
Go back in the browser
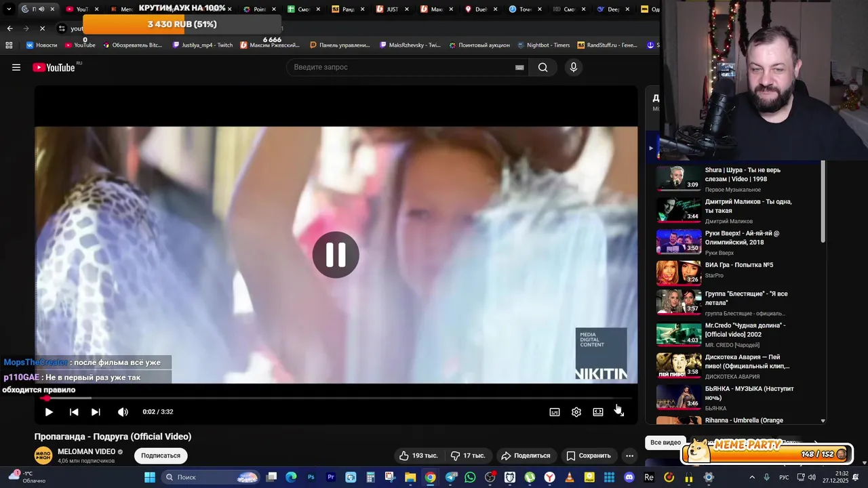[x=9, y=28]
